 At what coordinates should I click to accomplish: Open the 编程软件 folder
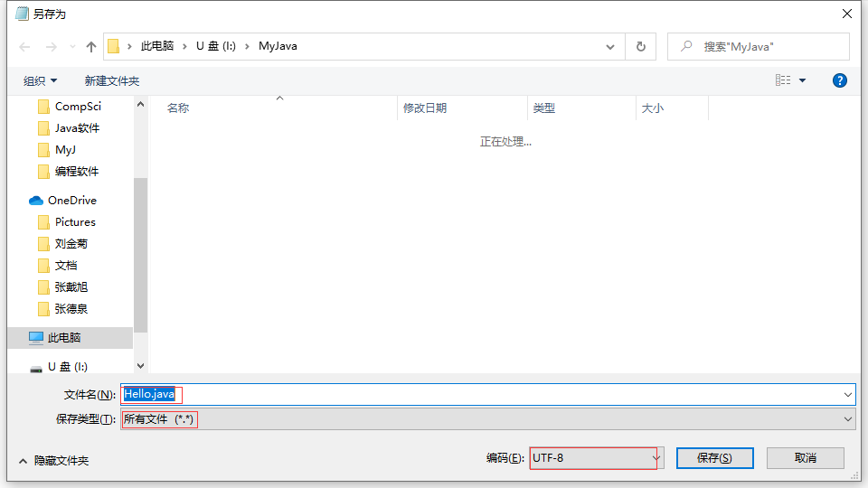[x=76, y=172]
